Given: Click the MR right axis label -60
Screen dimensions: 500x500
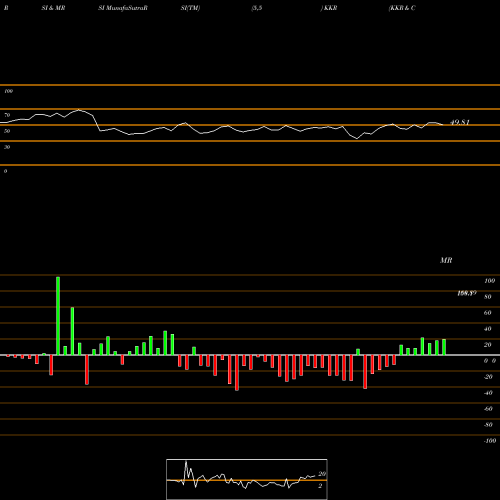Looking at the screenshot, I should click(488, 409).
